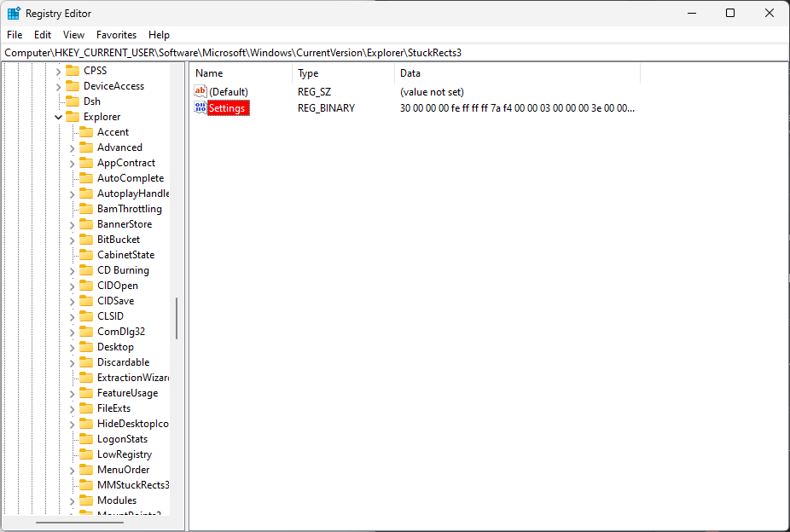This screenshot has height=532, width=790.
Task: Sort values by Data column header
Action: (517, 73)
